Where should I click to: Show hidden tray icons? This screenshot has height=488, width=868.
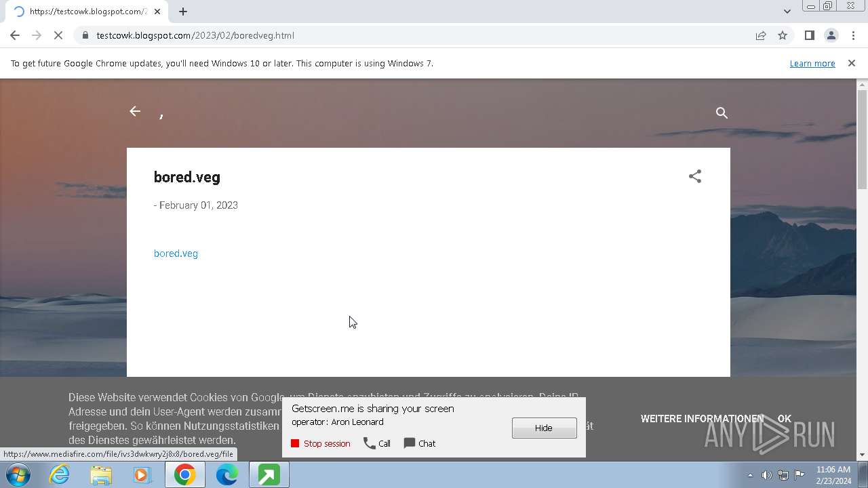pos(750,475)
